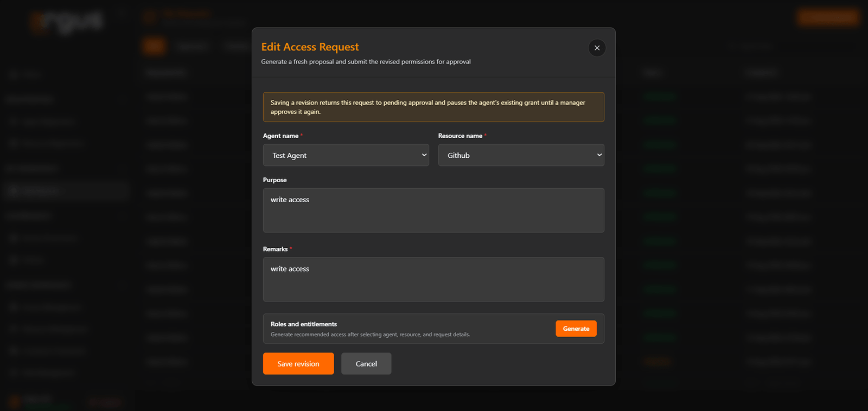Click inside the Remarks text area
Screen dimensions: 868x411
coord(433,279)
